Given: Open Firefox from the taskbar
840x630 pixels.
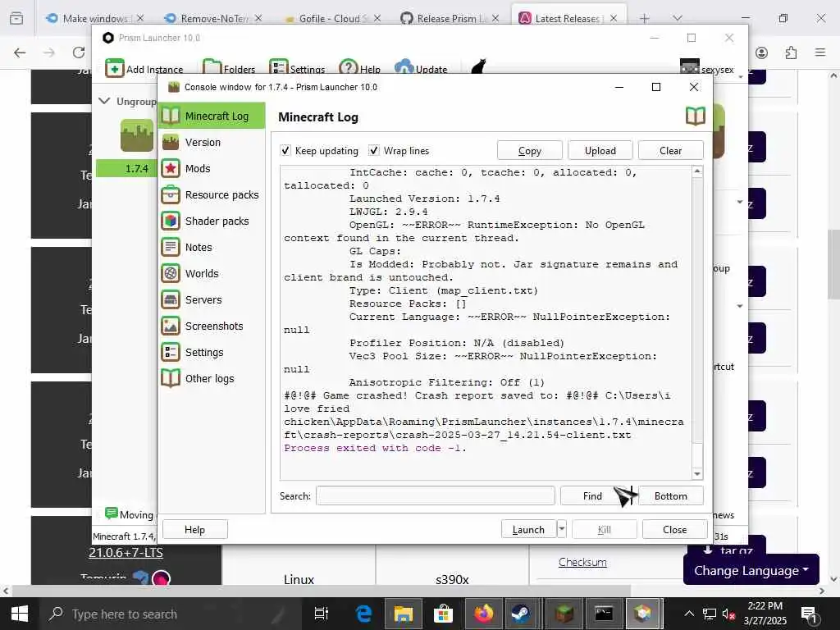Looking at the screenshot, I should click(483, 614).
